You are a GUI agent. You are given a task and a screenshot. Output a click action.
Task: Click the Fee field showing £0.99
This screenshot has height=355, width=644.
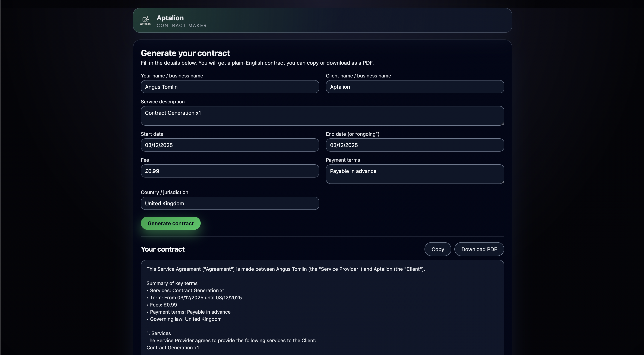(229, 171)
